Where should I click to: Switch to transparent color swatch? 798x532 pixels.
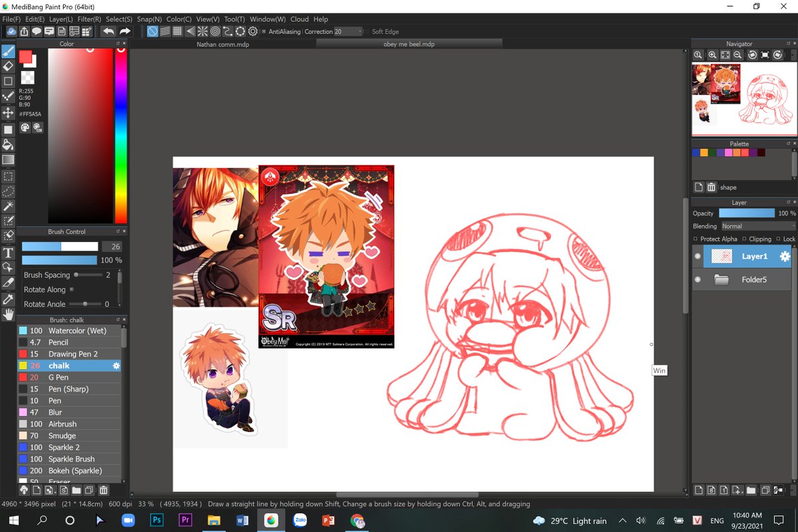pyautogui.click(x=27, y=76)
